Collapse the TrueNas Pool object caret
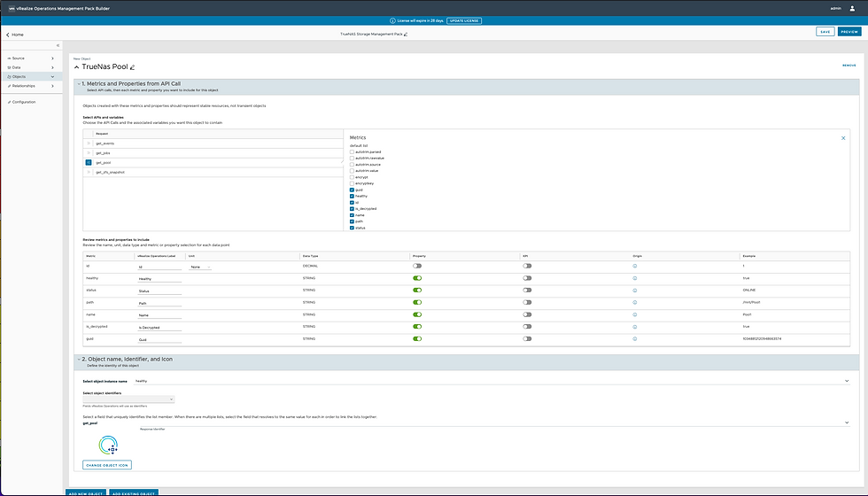 coord(76,67)
